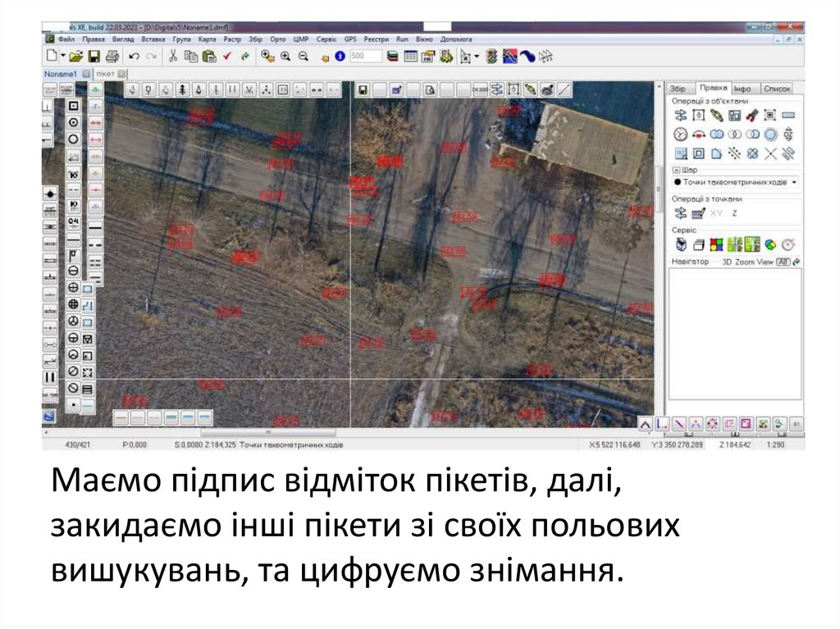Open the Правка menu

pyautogui.click(x=94, y=39)
